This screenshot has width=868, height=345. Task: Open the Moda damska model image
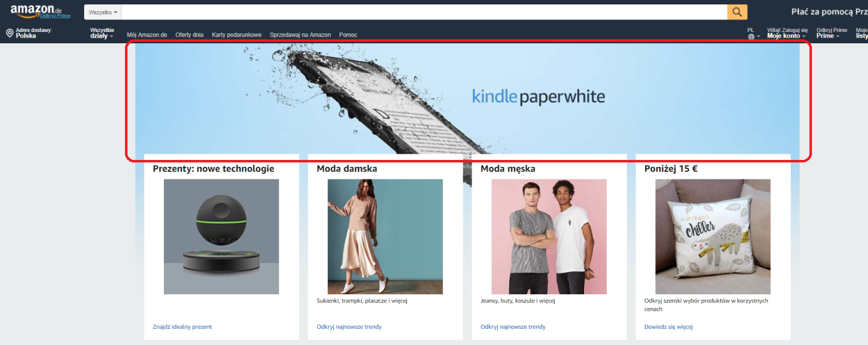[385, 236]
